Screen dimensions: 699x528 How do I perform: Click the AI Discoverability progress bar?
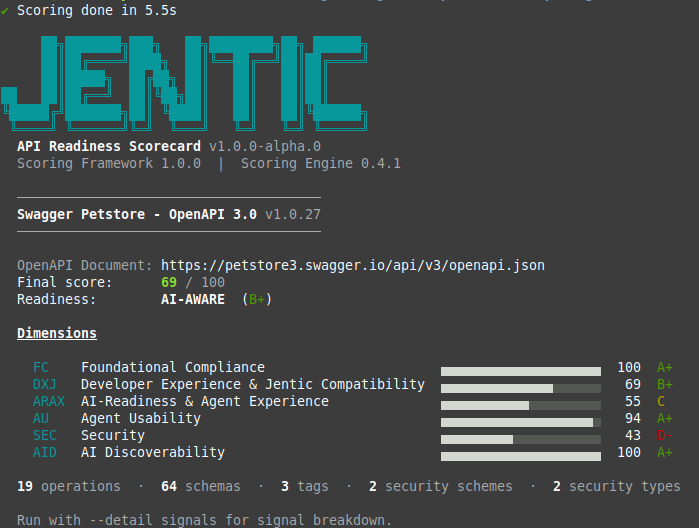(x=521, y=456)
